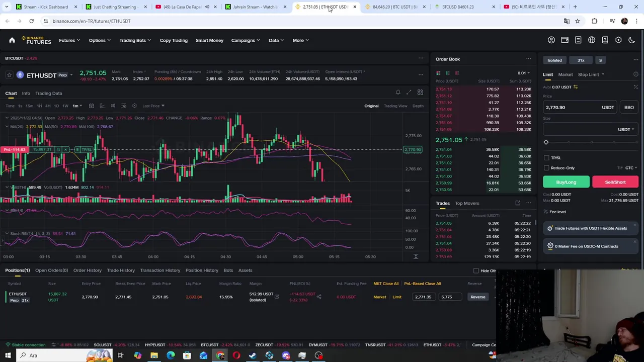
Task: Enable the Reduce-Only checkbox
Action: tap(546, 168)
